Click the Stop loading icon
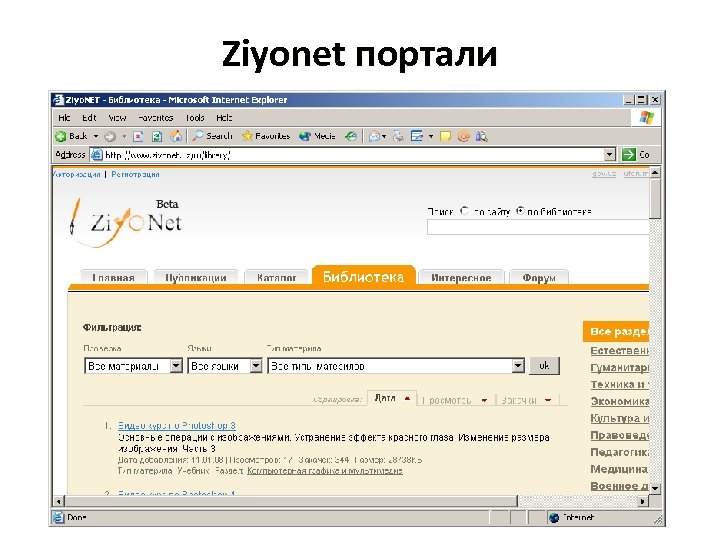Image resolution: width=720 pixels, height=540 pixels. (138, 136)
